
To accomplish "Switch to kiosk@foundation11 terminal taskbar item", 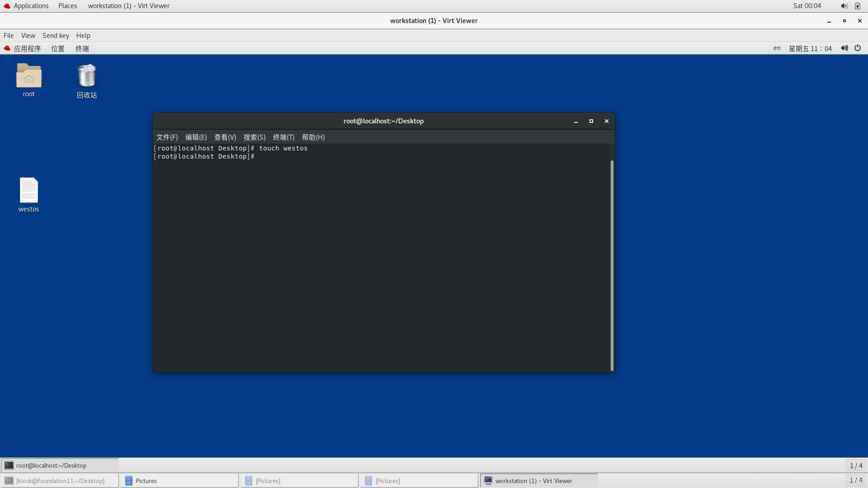I will pyautogui.click(x=60, y=481).
